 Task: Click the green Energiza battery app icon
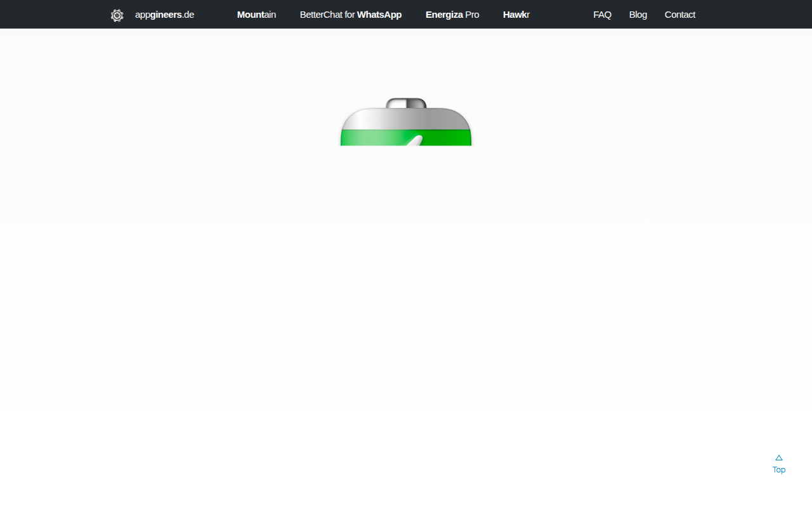pos(406,122)
